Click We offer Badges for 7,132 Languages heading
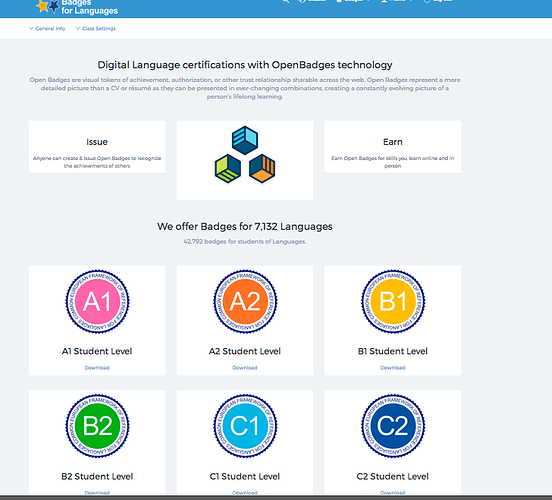The width and height of the screenshot is (552, 500). (x=245, y=226)
